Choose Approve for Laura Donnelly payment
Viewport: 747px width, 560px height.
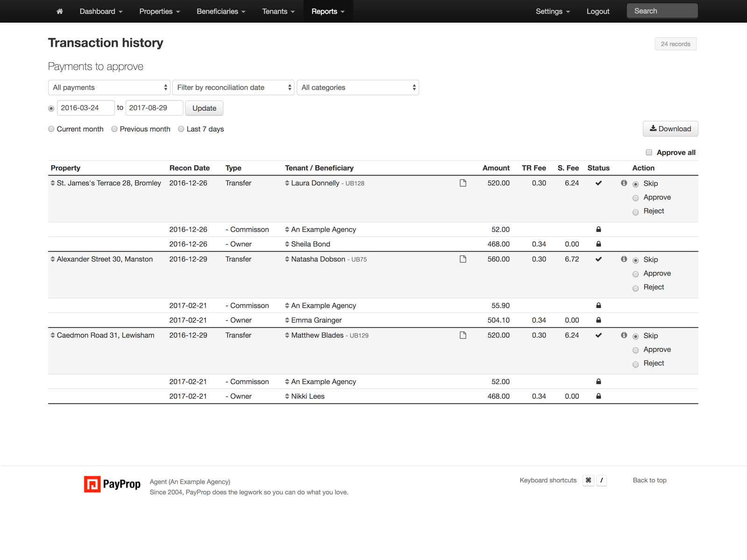635,198
